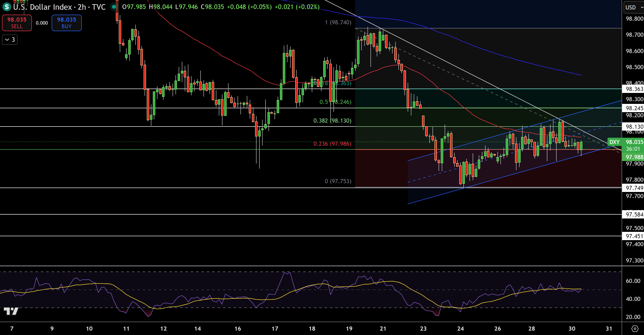This screenshot has width=644, height=335.
Task: Click the BUY button at 98.035
Action: pyautogui.click(x=66, y=23)
